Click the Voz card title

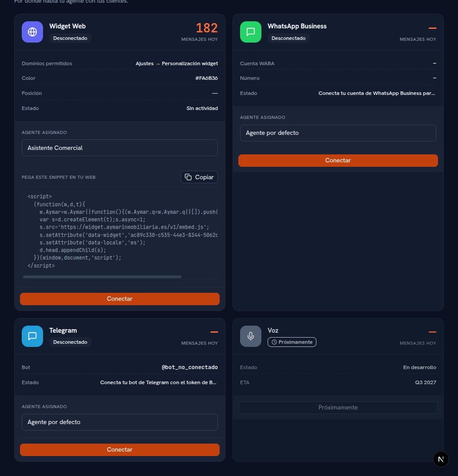[x=273, y=330]
